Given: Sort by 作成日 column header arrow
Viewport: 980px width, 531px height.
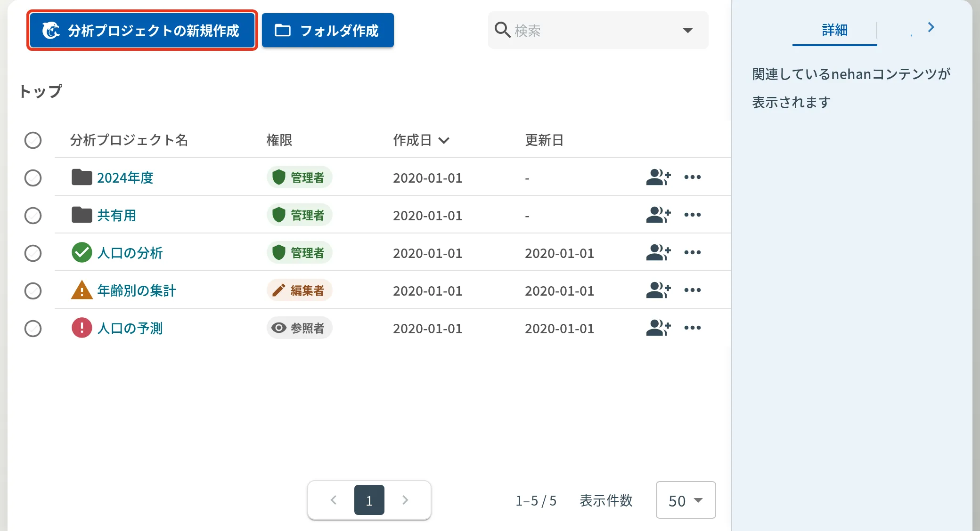Looking at the screenshot, I should click(x=444, y=140).
